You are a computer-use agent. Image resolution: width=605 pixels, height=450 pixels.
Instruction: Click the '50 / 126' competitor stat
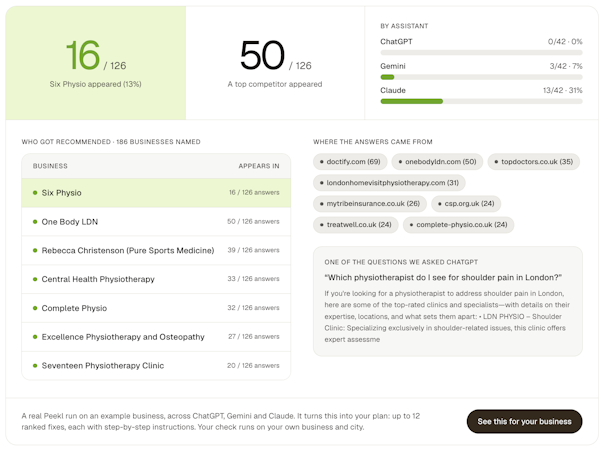point(275,56)
